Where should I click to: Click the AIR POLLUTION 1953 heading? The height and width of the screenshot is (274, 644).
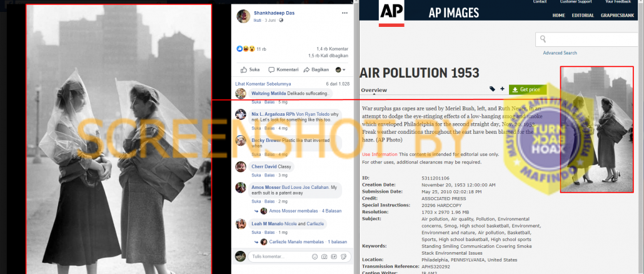point(420,73)
